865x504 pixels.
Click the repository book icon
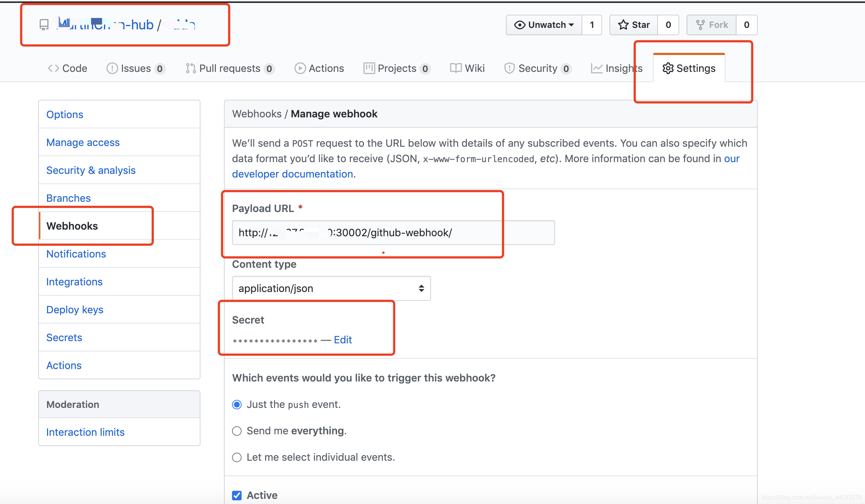44,25
